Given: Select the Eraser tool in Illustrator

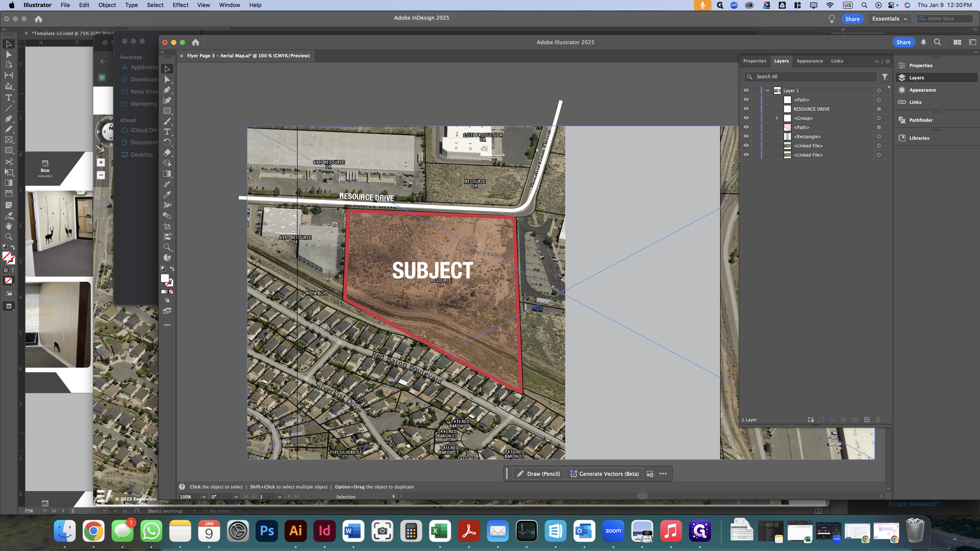Looking at the screenshot, I should click(x=167, y=152).
